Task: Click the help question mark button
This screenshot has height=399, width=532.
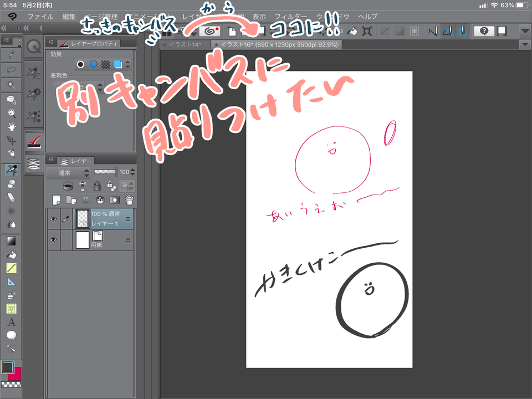Action: tap(483, 32)
